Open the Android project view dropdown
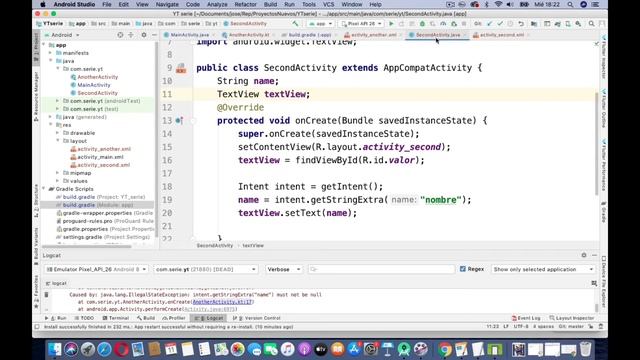640x360 pixels. coord(61,35)
